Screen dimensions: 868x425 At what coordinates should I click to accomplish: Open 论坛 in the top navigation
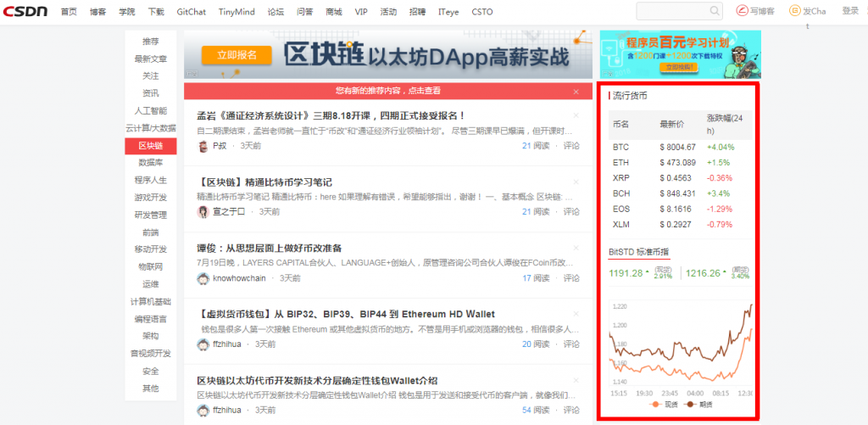(275, 12)
